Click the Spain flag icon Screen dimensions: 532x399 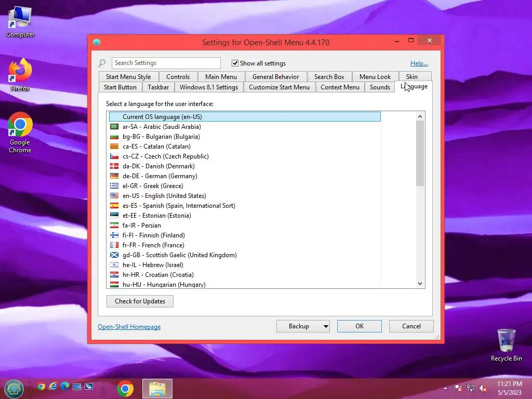[114, 205]
